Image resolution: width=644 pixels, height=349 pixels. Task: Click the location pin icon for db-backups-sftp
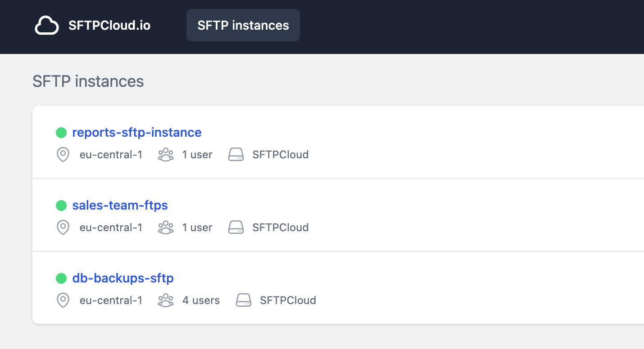tap(63, 300)
